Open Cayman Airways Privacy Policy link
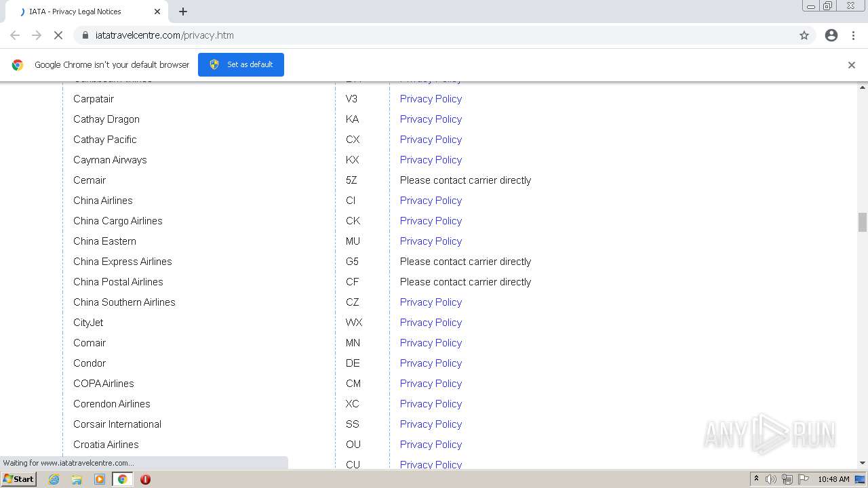The height and width of the screenshot is (488, 868). point(431,160)
